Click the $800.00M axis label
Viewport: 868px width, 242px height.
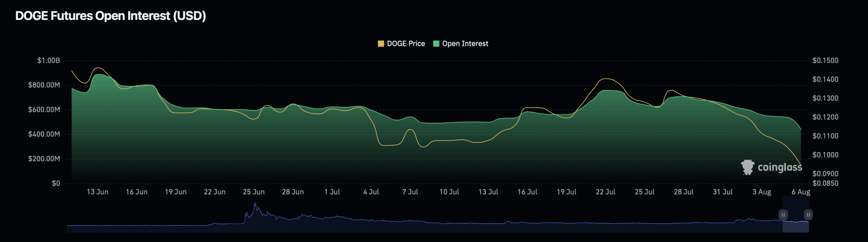coord(44,85)
